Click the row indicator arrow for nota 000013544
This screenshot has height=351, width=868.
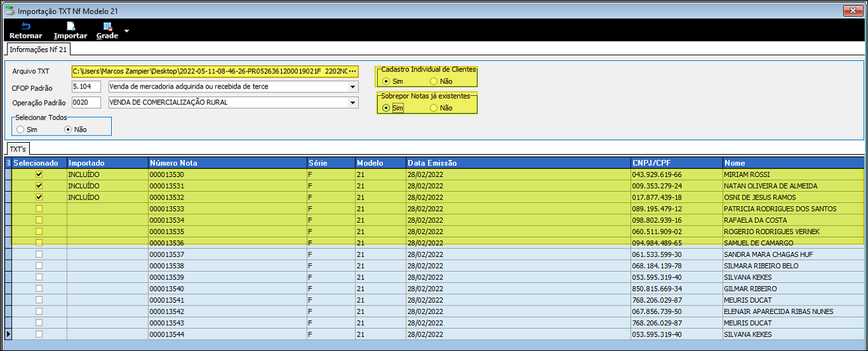tap(8, 334)
